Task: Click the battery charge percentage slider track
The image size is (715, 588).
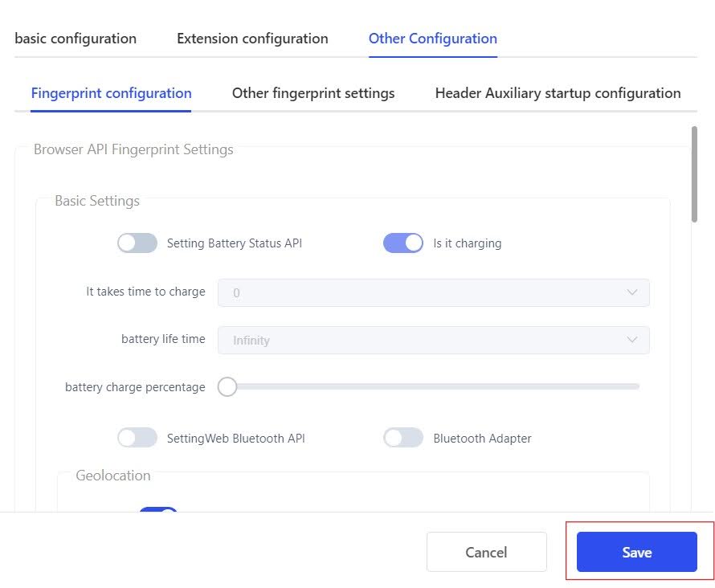Action: [434, 387]
